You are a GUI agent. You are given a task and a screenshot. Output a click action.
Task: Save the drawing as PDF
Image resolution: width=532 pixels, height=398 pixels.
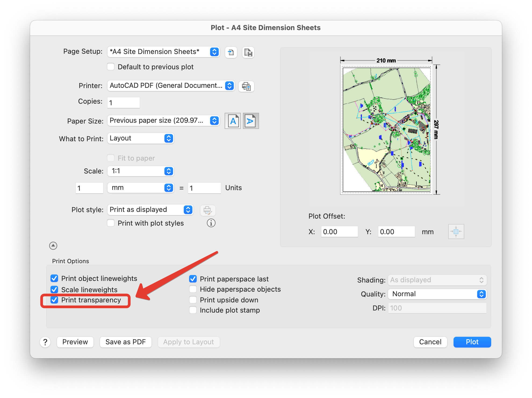tap(125, 342)
